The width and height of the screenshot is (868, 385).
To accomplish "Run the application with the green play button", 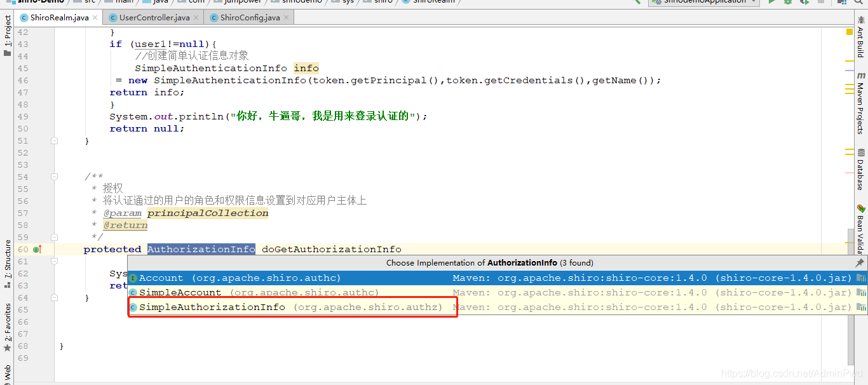I will (772, 3).
